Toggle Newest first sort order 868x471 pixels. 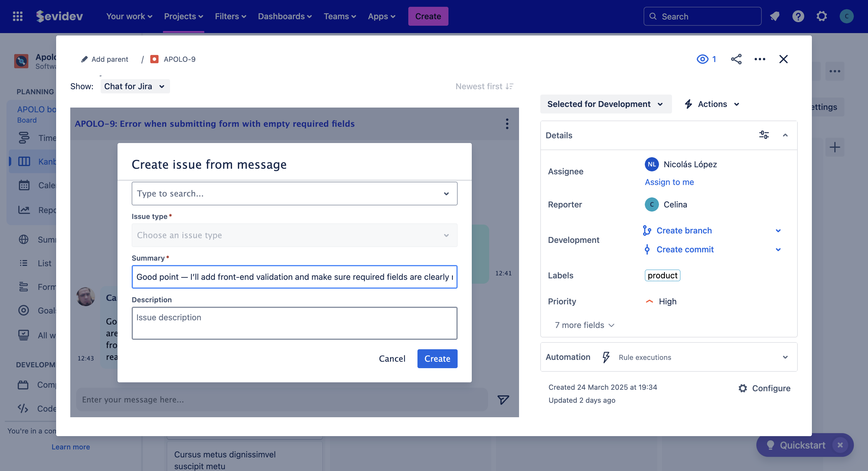[484, 86]
